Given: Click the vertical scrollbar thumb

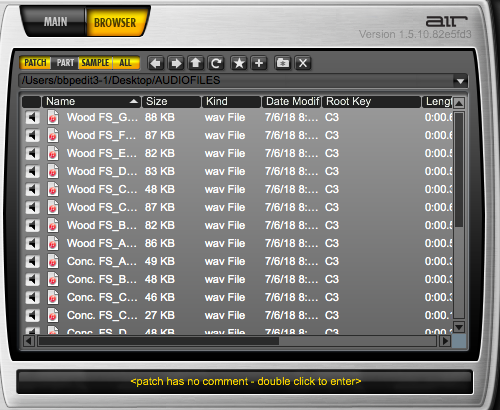Looking at the screenshot, I should tap(459, 169).
